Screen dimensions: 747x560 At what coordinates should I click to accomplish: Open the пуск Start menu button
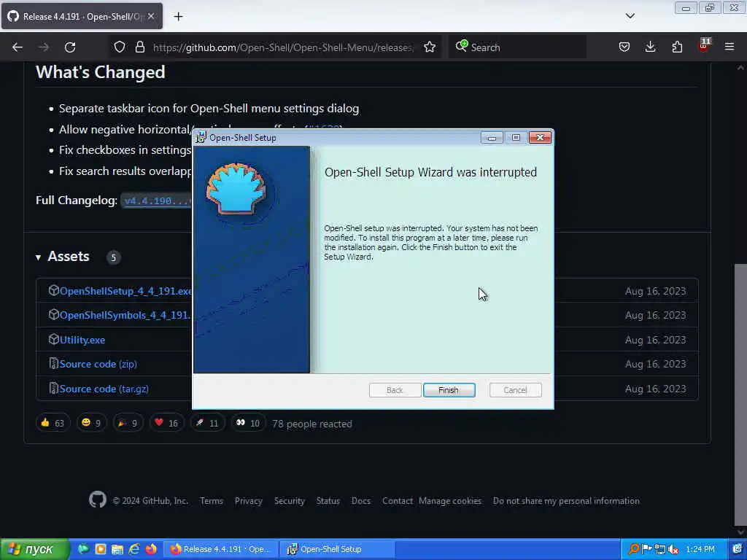[34, 550]
